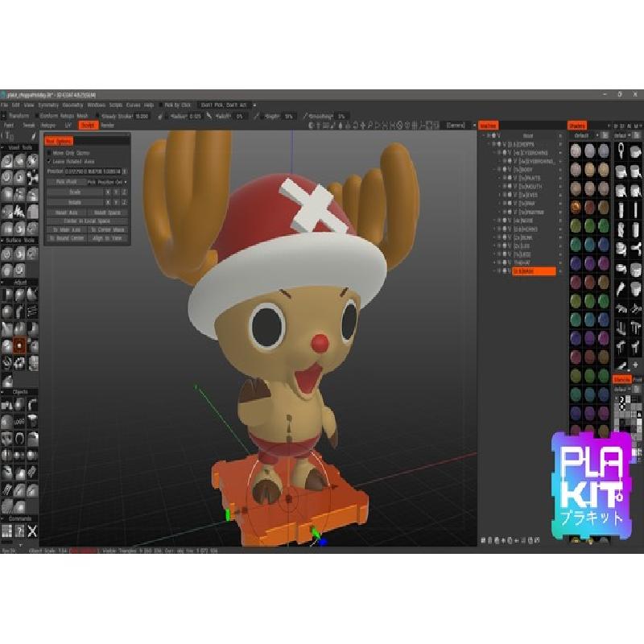
Task: Click the Reset Space button
Action: pyautogui.click(x=107, y=213)
